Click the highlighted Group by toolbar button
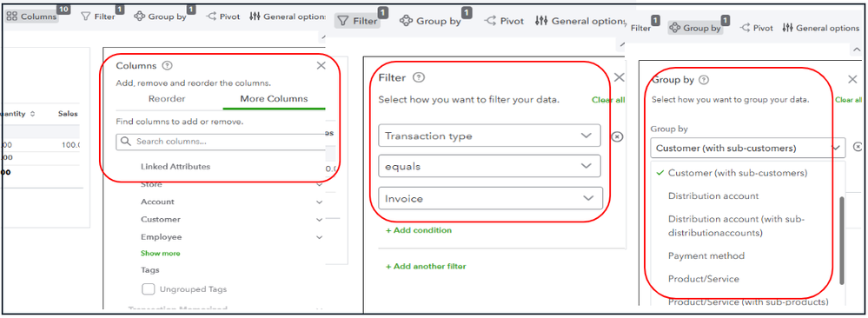Screen dimensions: 868x318 tap(695, 28)
